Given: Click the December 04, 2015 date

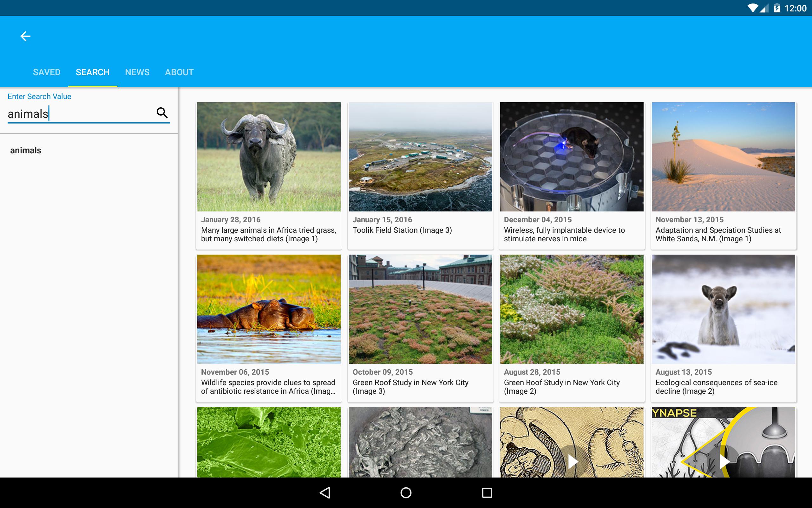Looking at the screenshot, I should [538, 220].
